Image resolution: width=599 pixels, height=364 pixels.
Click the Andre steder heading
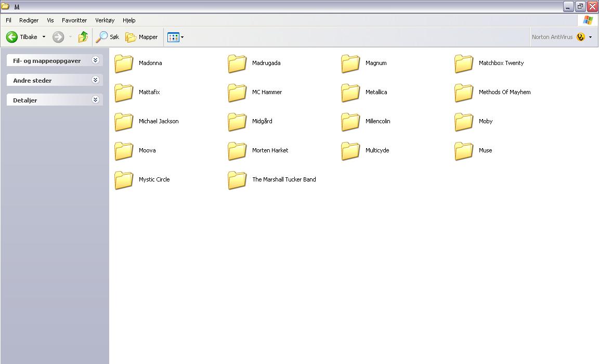click(x=32, y=81)
